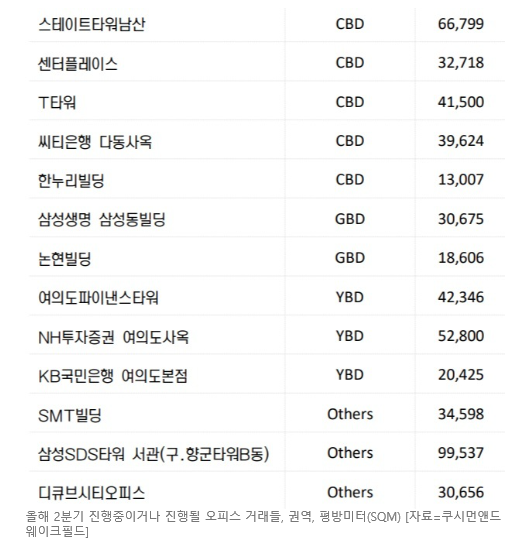
Task: Select KB국민은행 여의도본점 entry
Action: coord(113,376)
